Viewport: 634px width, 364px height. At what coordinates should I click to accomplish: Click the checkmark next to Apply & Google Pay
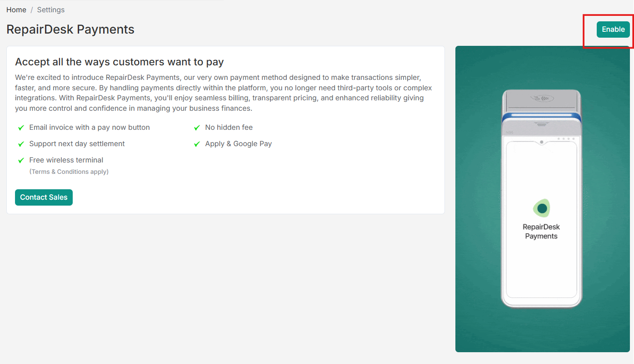click(x=197, y=144)
